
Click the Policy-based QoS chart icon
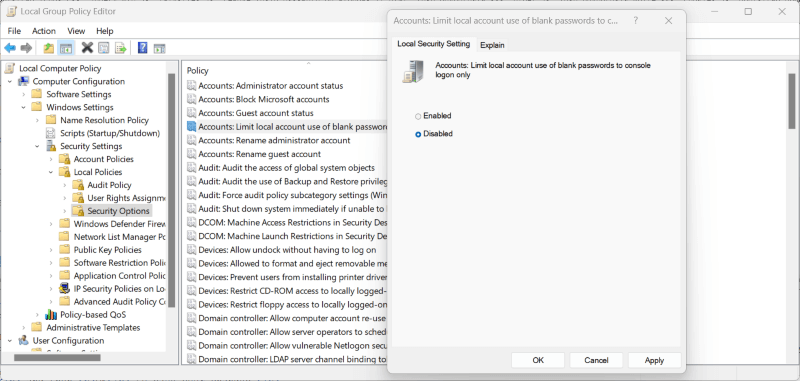[x=51, y=314]
